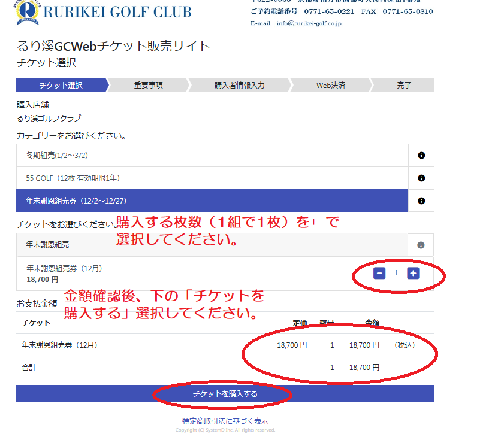This screenshot has height=443, width=504.
Task: Click the FAX number 0771-65-0810
Action: click(x=408, y=11)
